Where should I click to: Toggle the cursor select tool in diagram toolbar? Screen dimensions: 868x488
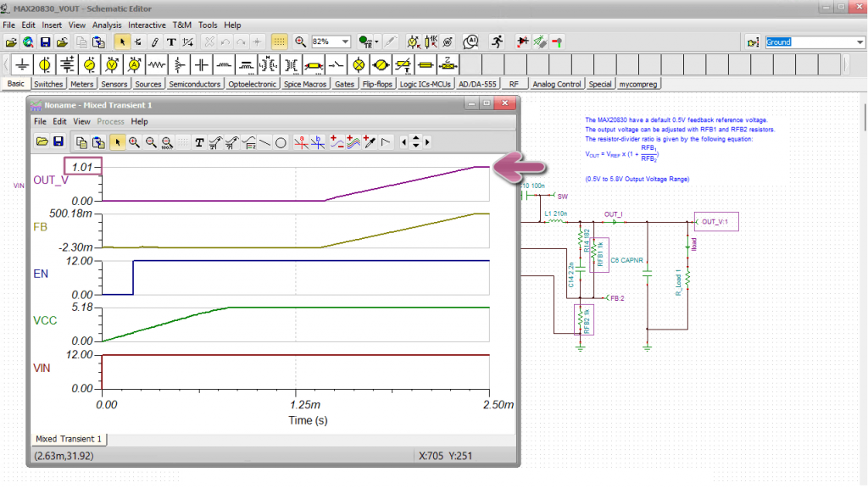(x=117, y=142)
